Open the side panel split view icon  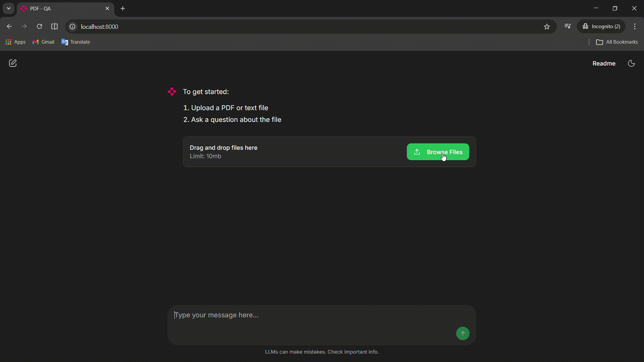pyautogui.click(x=54, y=26)
